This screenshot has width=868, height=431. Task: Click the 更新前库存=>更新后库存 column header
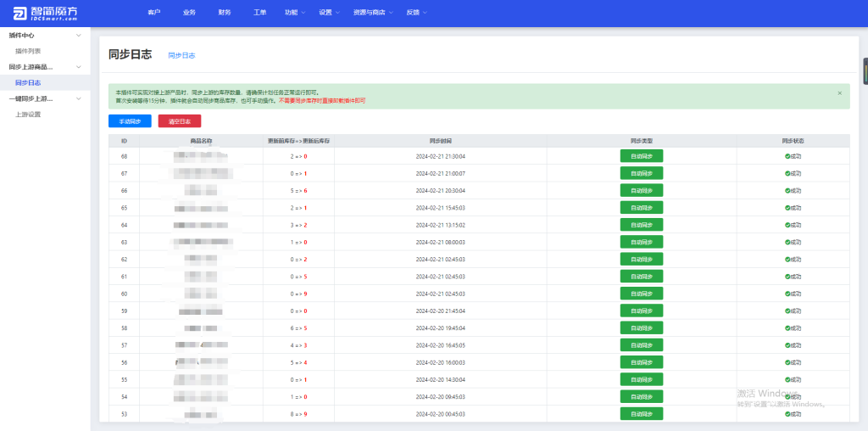[299, 142]
